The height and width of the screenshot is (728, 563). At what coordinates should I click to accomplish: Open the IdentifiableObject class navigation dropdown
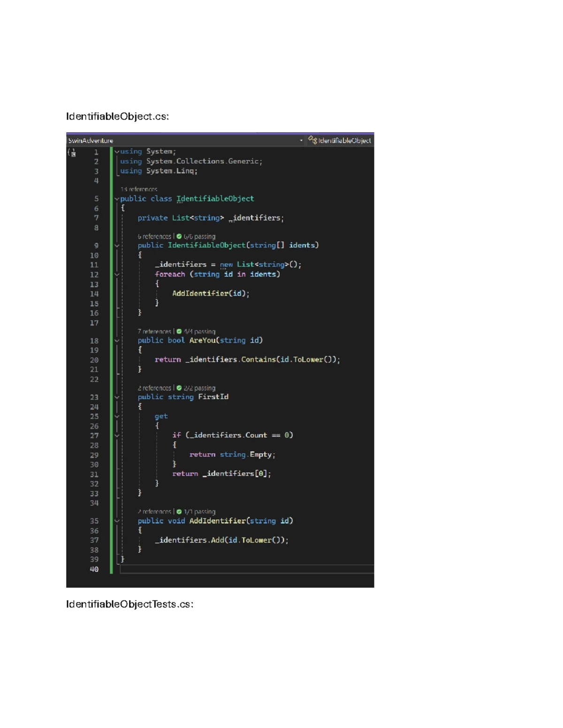(340, 141)
